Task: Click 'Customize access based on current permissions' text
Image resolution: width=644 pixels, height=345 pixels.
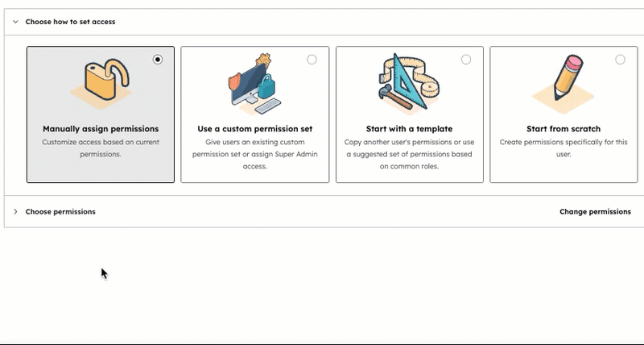Action: 101,148
